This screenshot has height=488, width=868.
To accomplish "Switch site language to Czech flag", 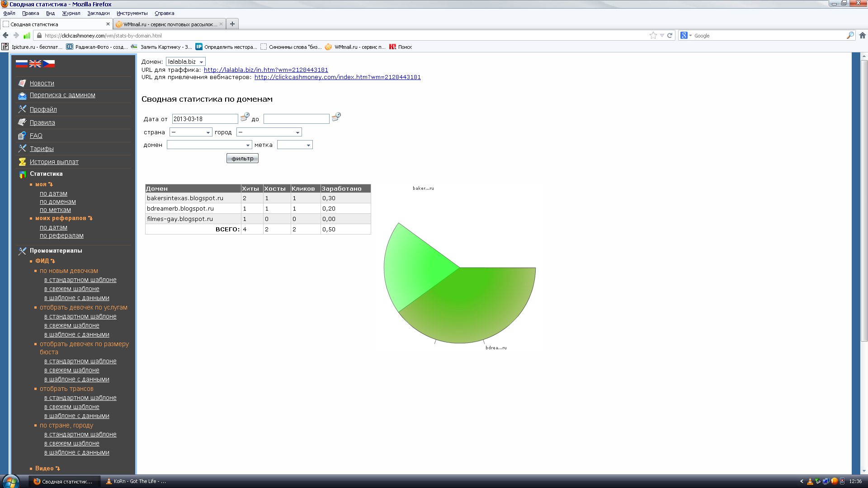I will (48, 64).
